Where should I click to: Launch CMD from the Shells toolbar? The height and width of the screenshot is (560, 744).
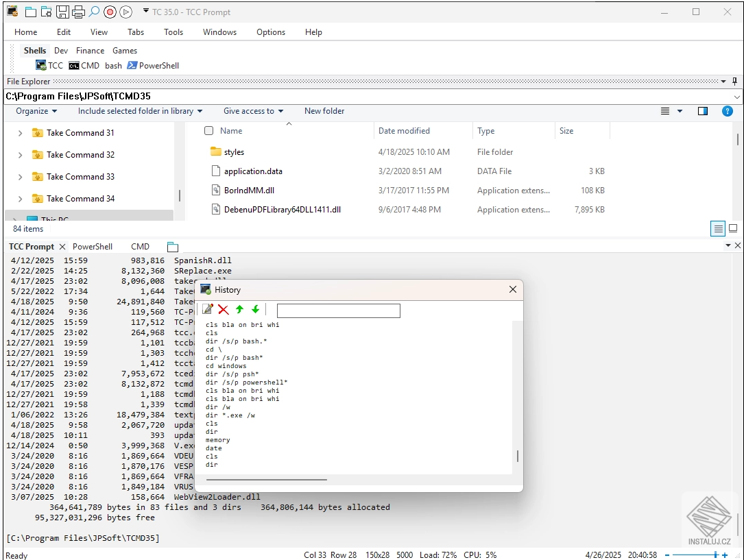tap(84, 65)
